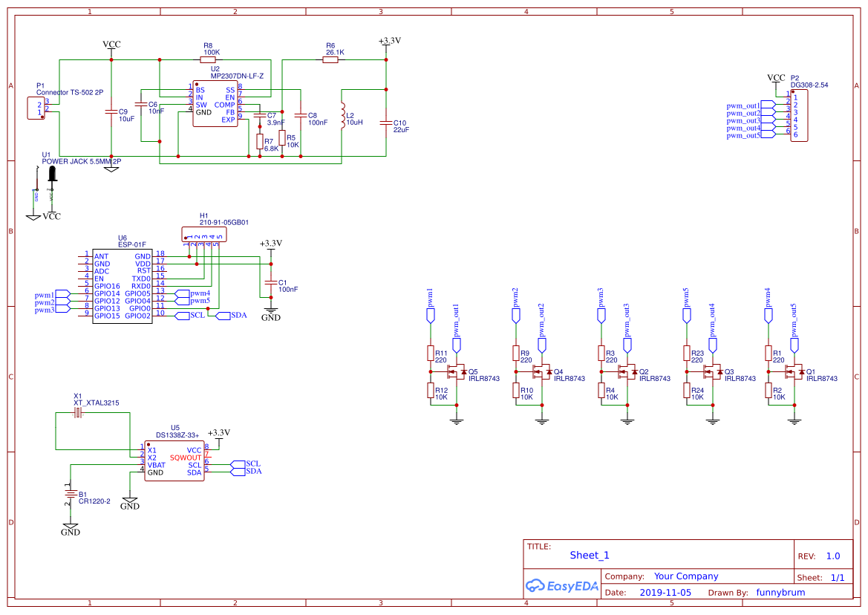Click the Sheet_1 title text
The image size is (868, 615).
coord(590,556)
